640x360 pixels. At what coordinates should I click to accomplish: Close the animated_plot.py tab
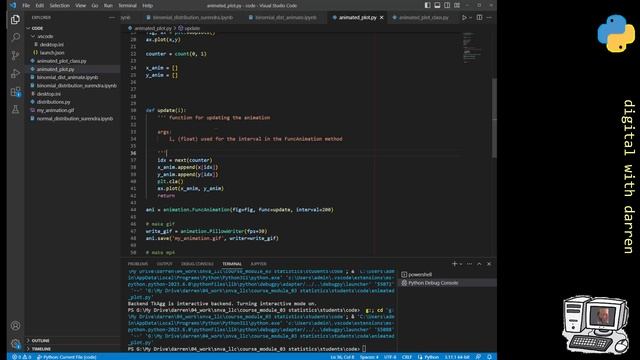click(x=382, y=18)
